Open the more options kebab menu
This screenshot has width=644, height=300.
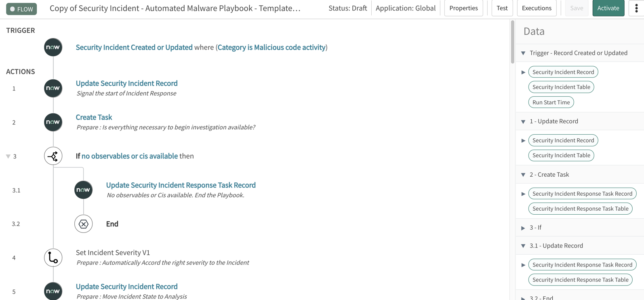click(x=636, y=8)
